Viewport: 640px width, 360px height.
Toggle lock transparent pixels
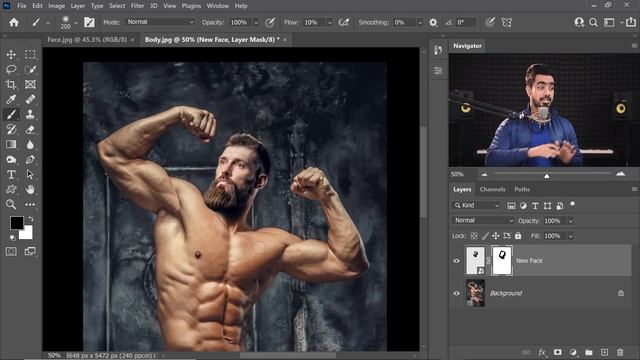tap(474, 236)
